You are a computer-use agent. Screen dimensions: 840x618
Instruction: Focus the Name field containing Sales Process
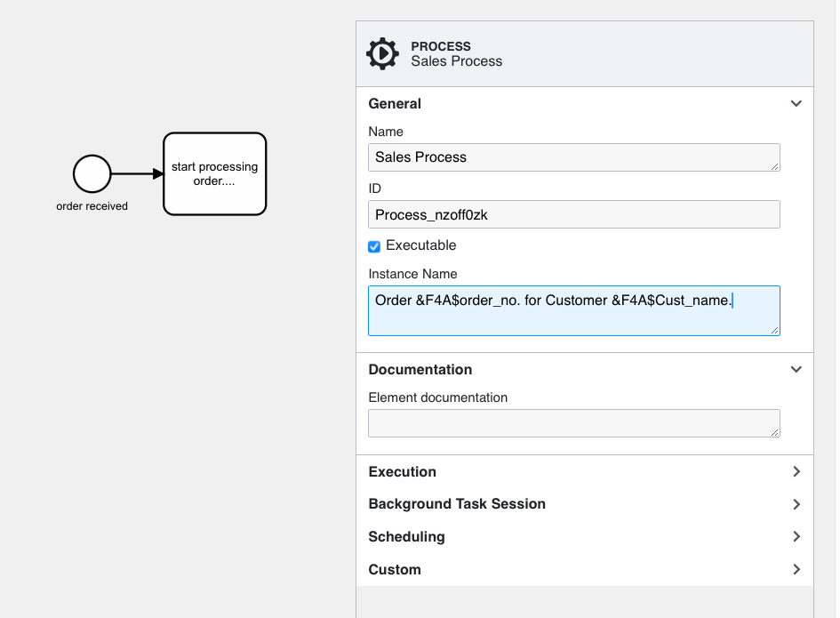click(x=573, y=157)
